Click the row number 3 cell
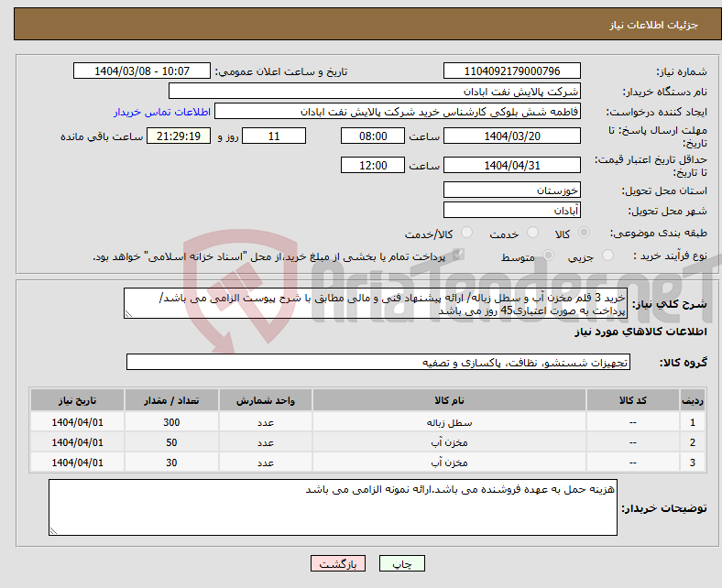This screenshot has width=722, height=588. coord(693,463)
